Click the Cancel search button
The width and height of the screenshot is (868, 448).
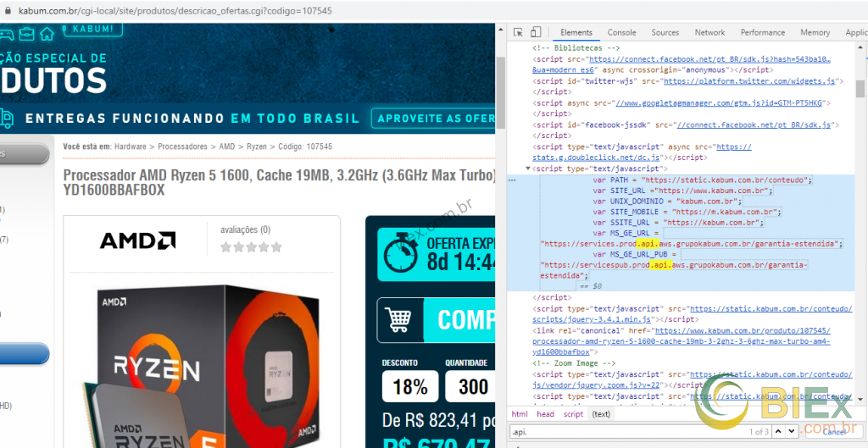834,432
